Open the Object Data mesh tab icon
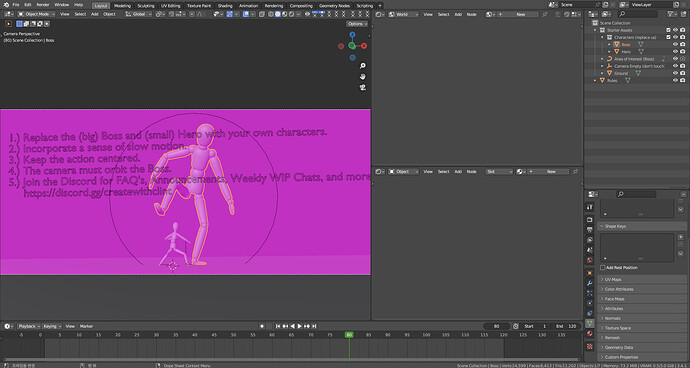This screenshot has height=368, width=690. tap(590, 324)
